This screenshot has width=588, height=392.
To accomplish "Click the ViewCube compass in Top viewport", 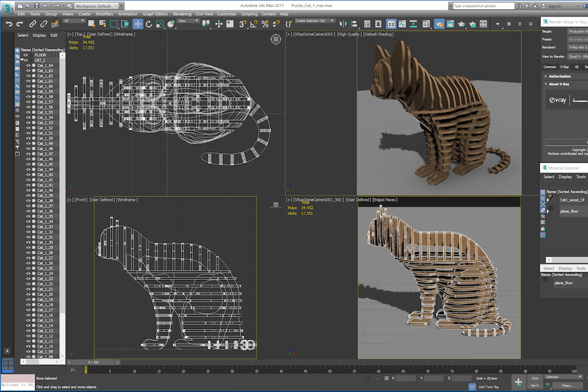I will 275,39.
